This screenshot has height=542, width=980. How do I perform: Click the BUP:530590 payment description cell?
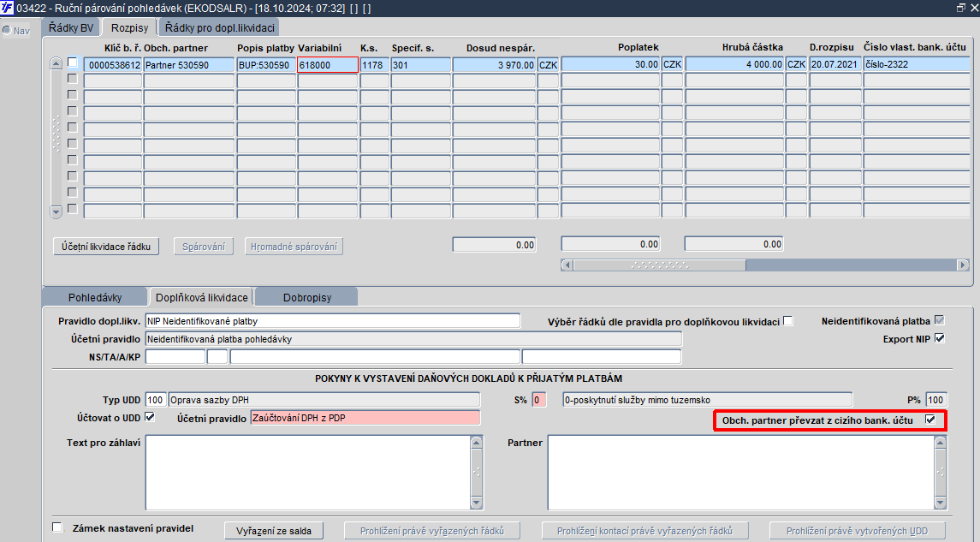click(x=265, y=64)
